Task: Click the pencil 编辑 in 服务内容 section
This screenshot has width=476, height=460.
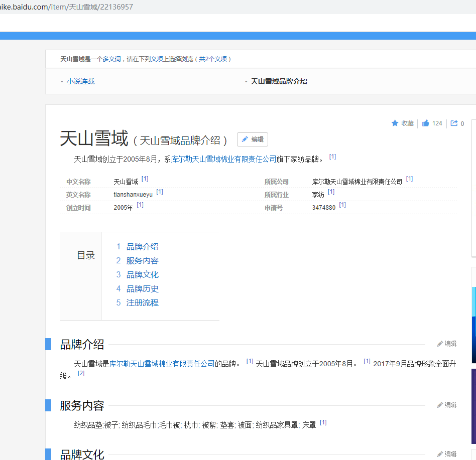Action: pyautogui.click(x=446, y=405)
